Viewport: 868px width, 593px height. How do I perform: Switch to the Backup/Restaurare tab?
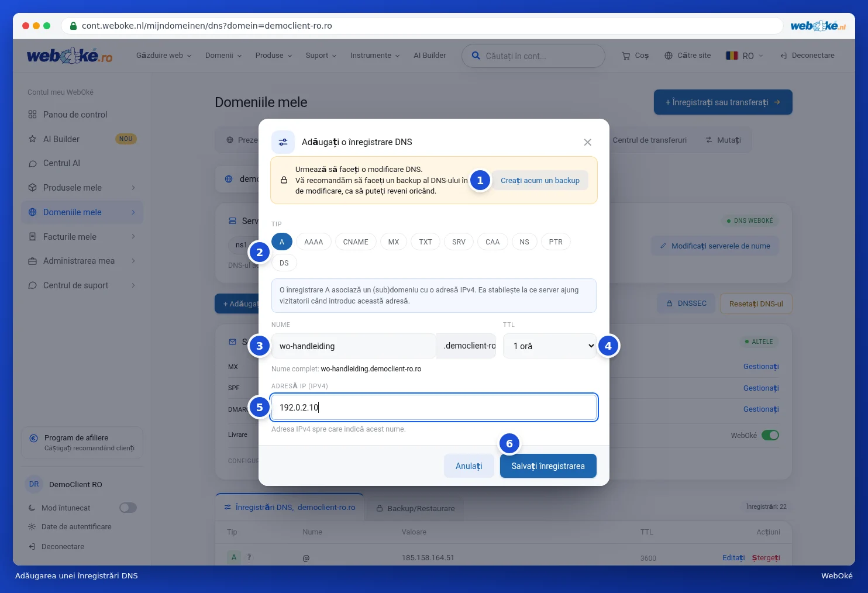pyautogui.click(x=415, y=508)
